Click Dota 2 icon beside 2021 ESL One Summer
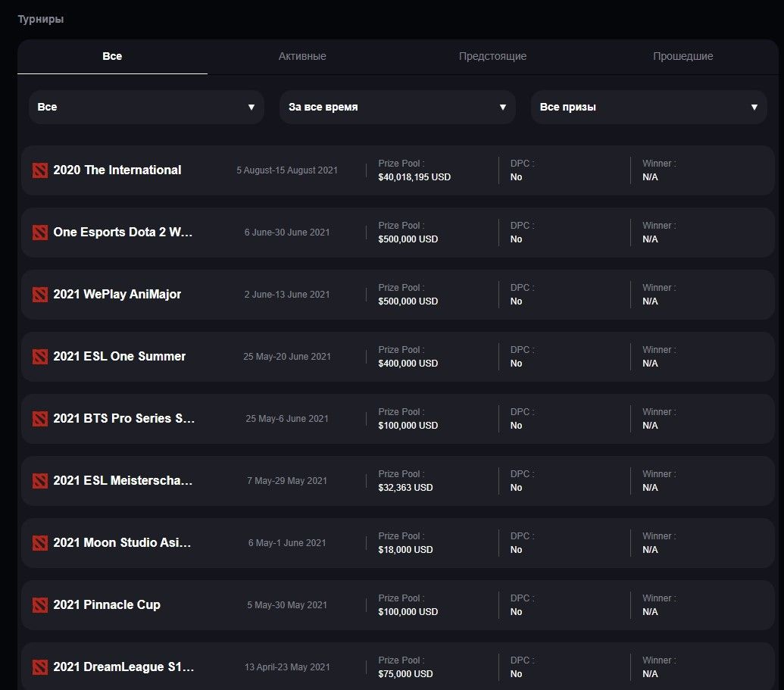The image size is (784, 690). (40, 357)
